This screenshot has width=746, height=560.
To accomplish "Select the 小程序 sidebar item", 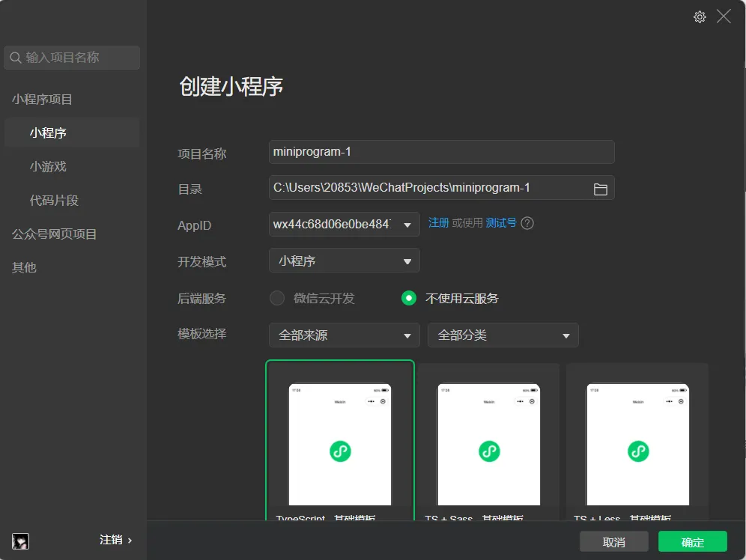I will point(72,133).
